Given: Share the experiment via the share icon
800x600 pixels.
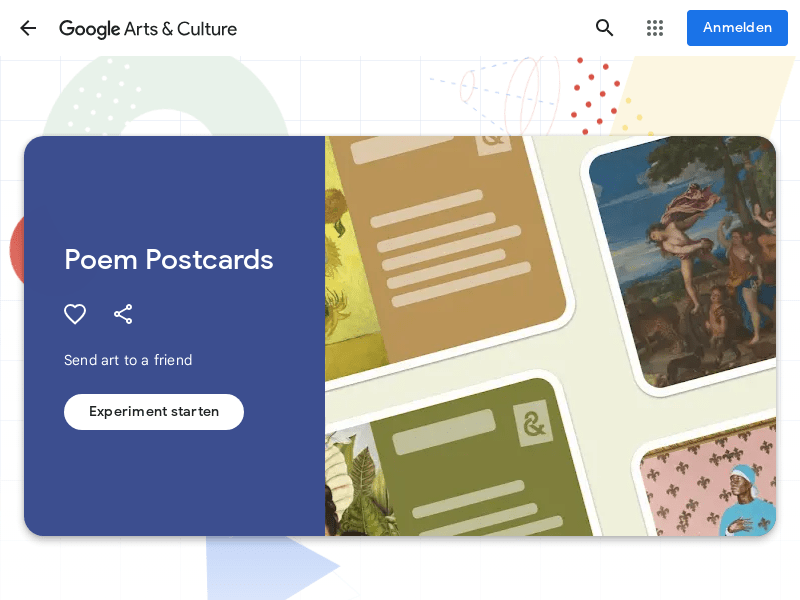Looking at the screenshot, I should click(123, 314).
